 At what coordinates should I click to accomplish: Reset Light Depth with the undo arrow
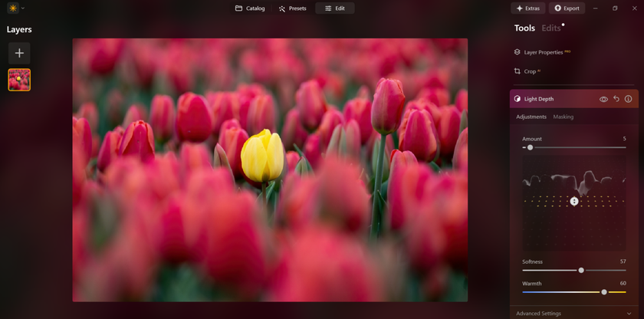616,99
